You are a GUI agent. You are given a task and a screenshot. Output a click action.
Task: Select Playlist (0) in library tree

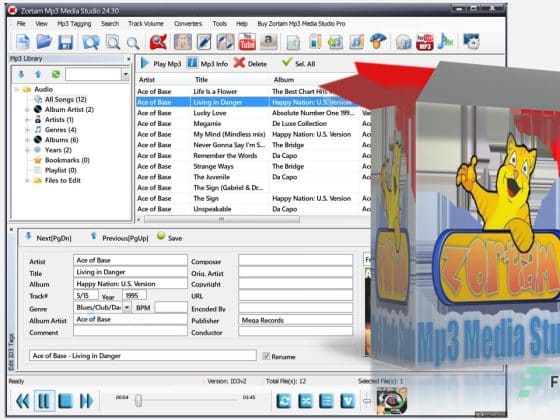tap(61, 170)
